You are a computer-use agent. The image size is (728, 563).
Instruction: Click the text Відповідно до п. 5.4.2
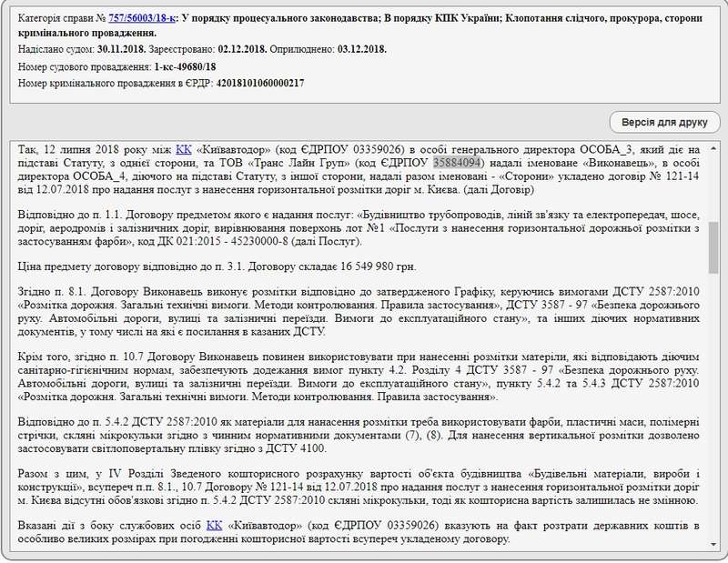pyautogui.click(x=73, y=422)
